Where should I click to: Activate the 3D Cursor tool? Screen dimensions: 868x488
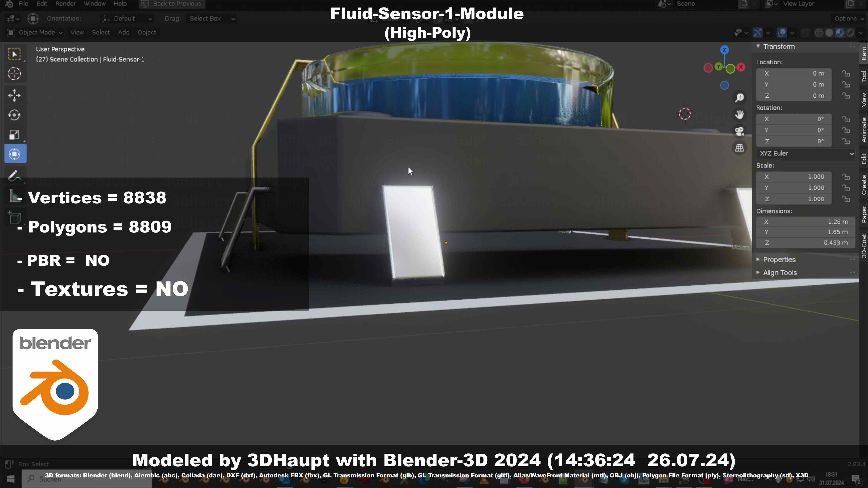[14, 73]
